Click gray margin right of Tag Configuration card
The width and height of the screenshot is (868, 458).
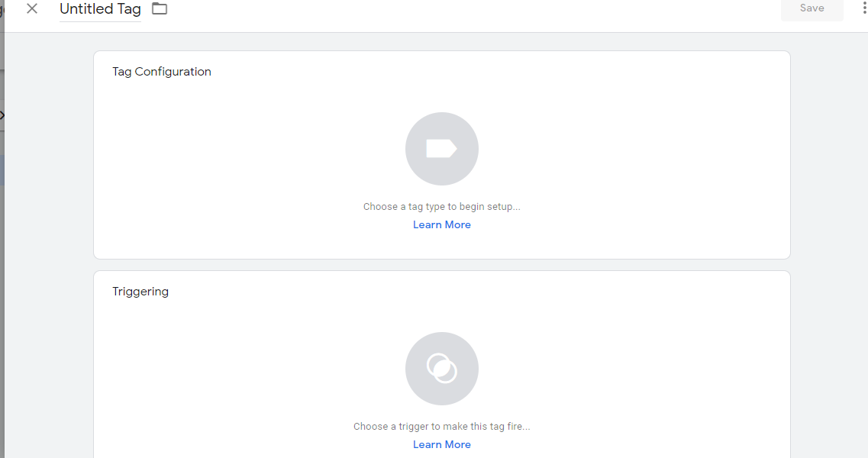[829, 155]
